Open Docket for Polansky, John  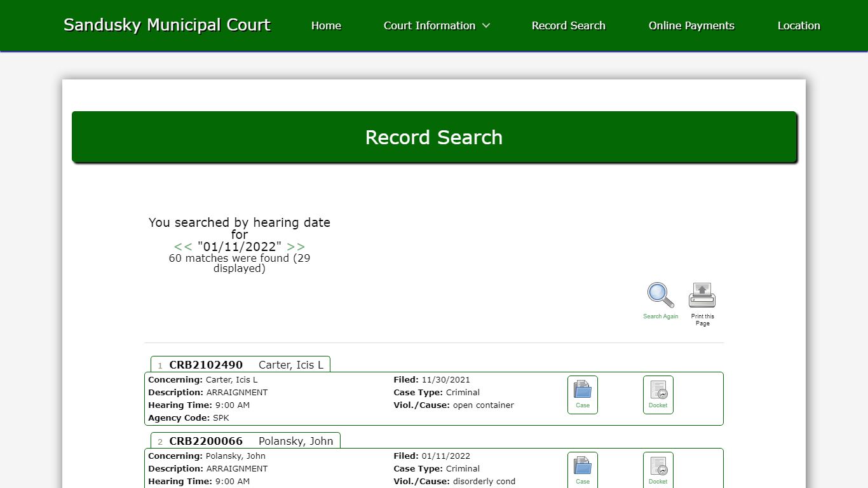coord(658,470)
